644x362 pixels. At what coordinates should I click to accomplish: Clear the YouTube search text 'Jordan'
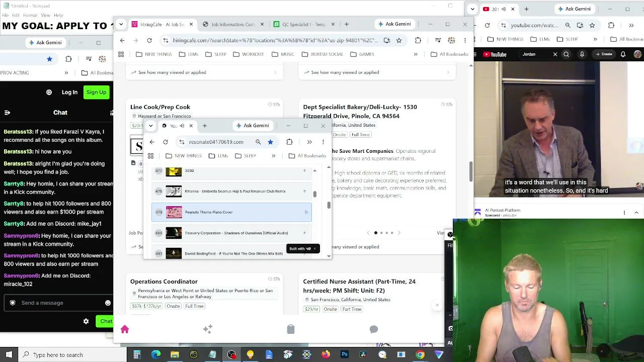coord(555,54)
